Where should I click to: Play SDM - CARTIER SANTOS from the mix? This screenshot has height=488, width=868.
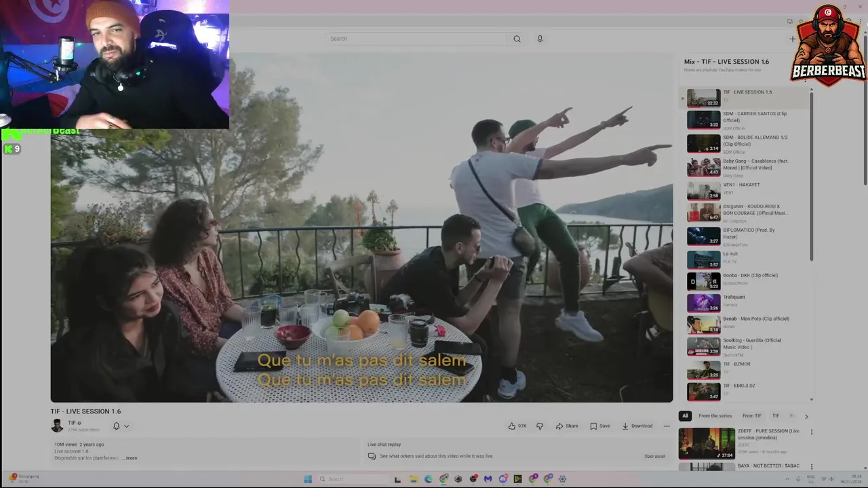coord(745,120)
